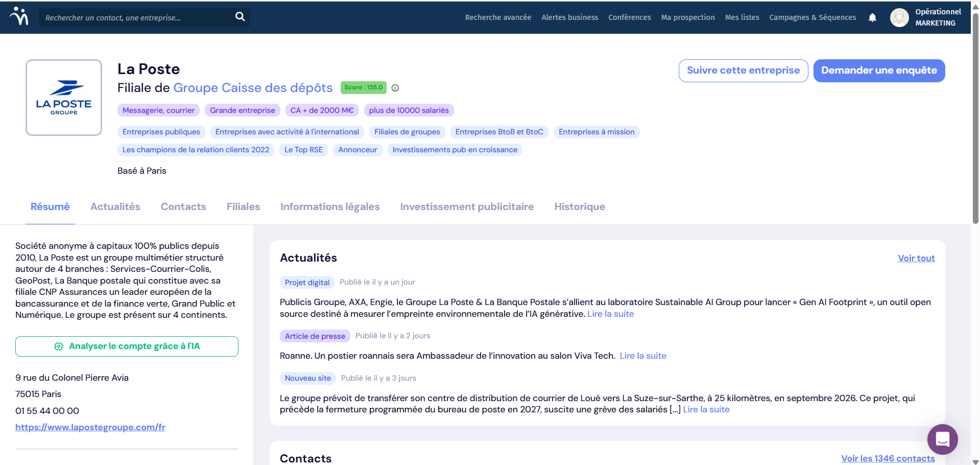Click the scrollbar down arrow
This screenshot has height=465, width=980.
[x=975, y=461]
